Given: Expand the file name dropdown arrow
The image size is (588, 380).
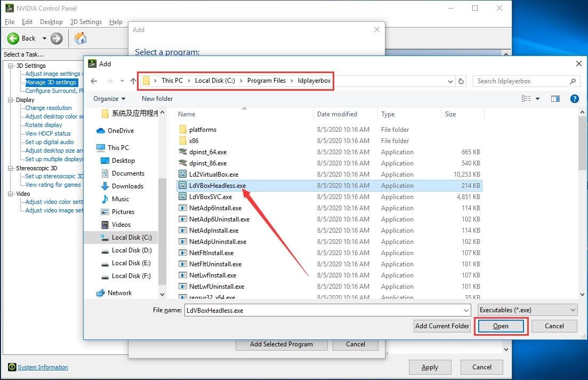Looking at the screenshot, I should pos(466,310).
